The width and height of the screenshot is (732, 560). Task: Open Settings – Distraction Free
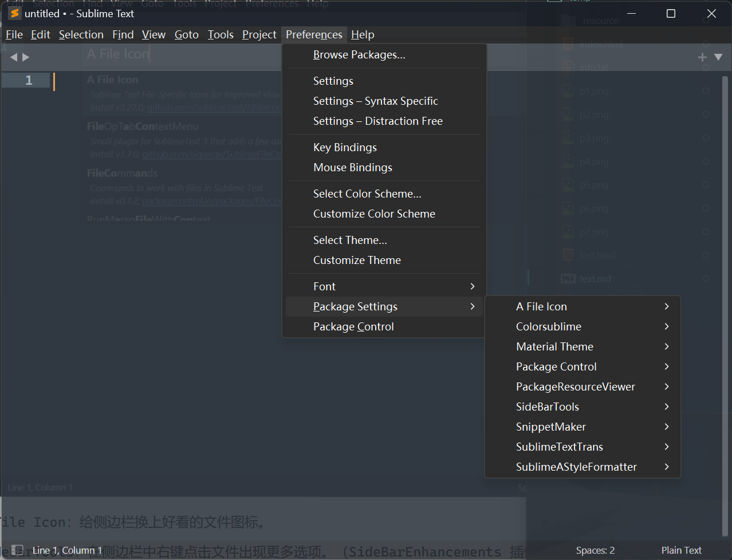click(x=384, y=121)
